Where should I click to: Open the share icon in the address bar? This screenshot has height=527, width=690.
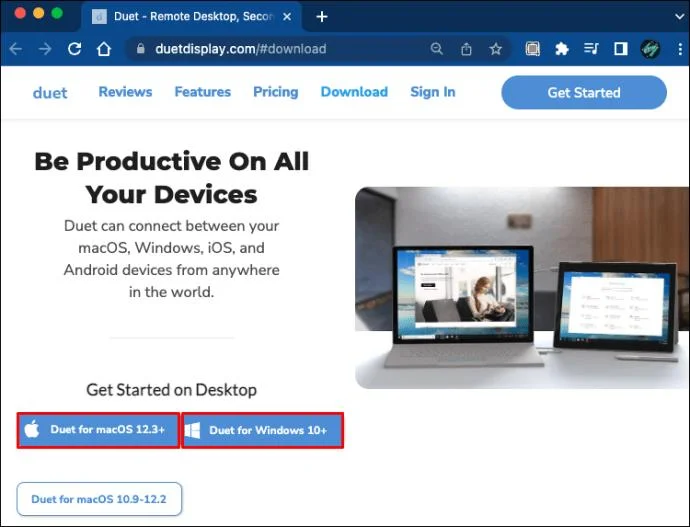[x=466, y=49]
